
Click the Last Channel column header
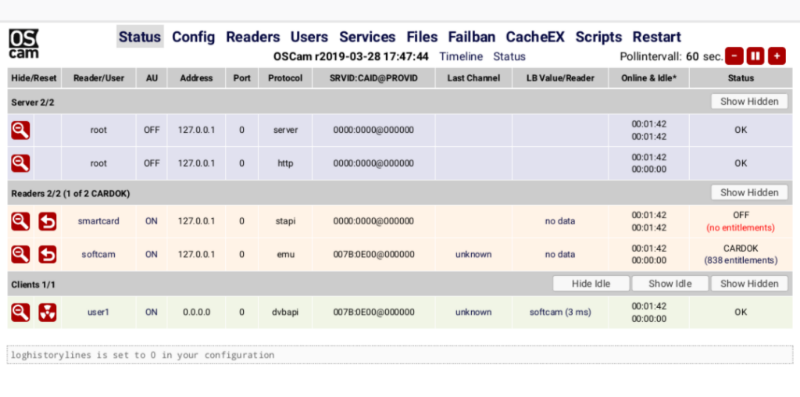coord(473,78)
